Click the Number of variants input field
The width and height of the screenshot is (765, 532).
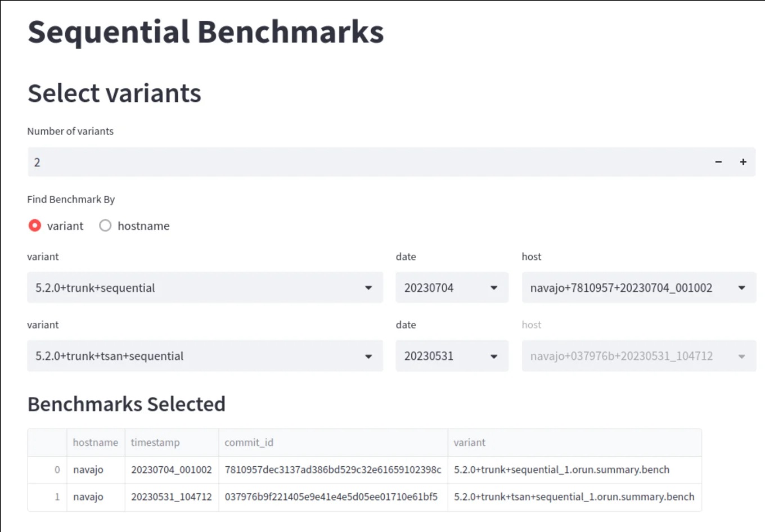[225, 162]
